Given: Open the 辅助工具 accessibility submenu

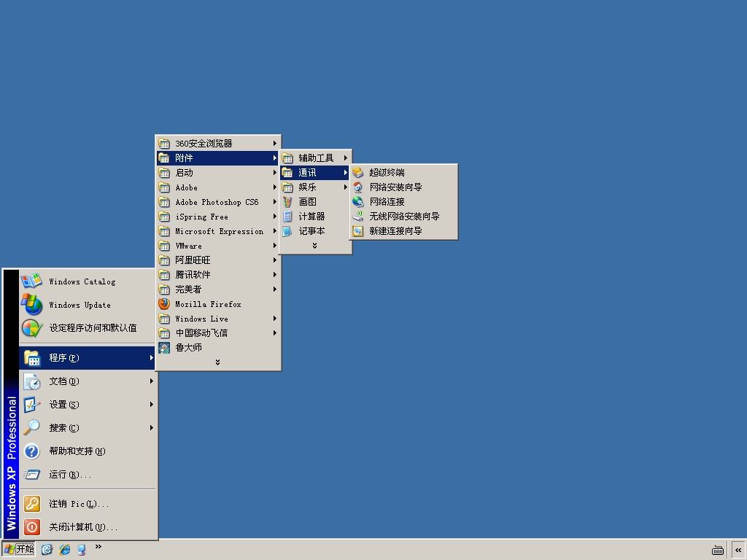Looking at the screenshot, I should [x=315, y=158].
